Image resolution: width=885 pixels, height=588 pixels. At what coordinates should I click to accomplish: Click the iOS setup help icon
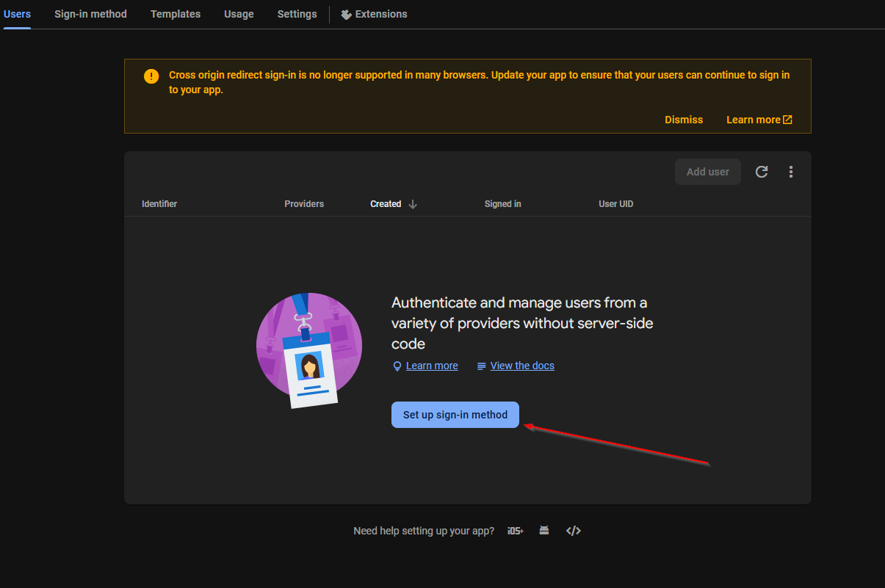tap(516, 530)
